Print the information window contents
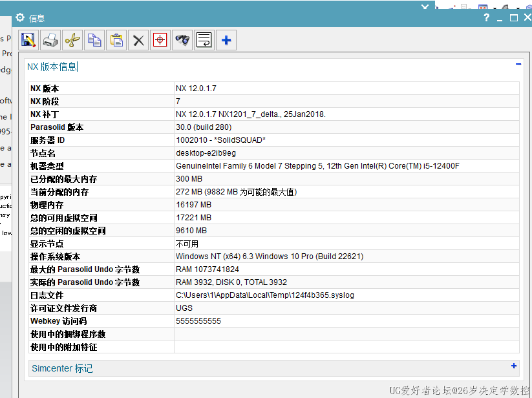The height and width of the screenshot is (398, 532). (50, 40)
